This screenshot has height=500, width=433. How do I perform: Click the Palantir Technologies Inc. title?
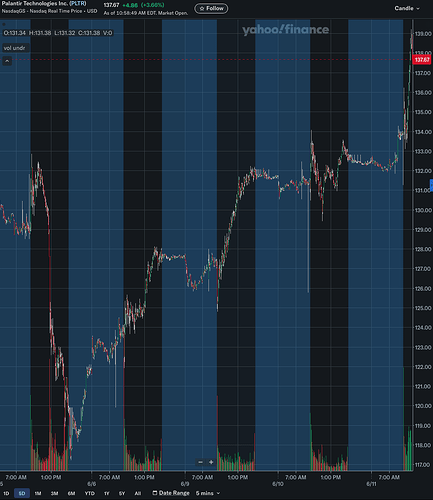click(35, 4)
